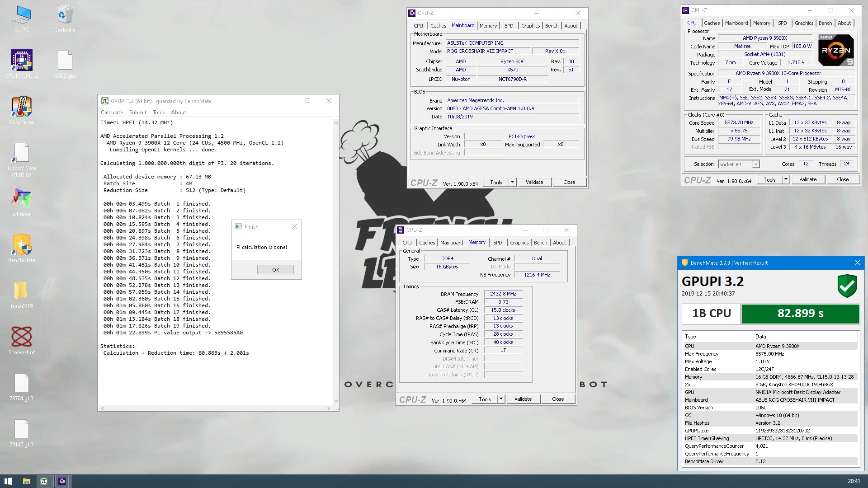Switch to SPD tab in Mainboard CPU-Z window

tap(509, 26)
